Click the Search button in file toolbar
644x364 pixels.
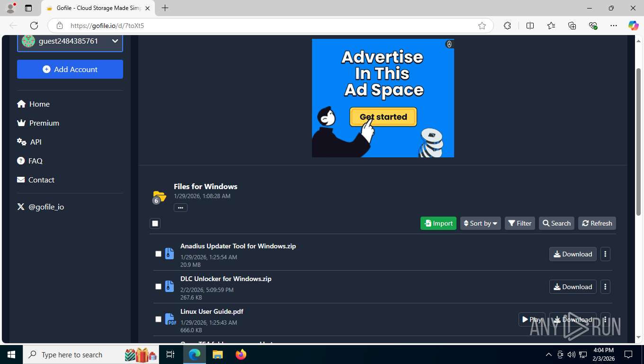tap(556, 223)
